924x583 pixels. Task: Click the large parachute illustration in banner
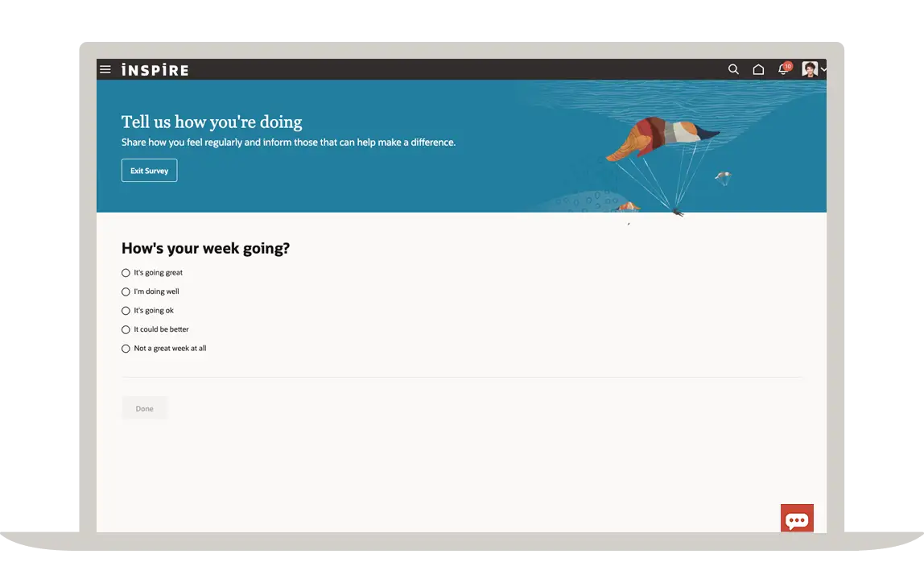coord(662,140)
